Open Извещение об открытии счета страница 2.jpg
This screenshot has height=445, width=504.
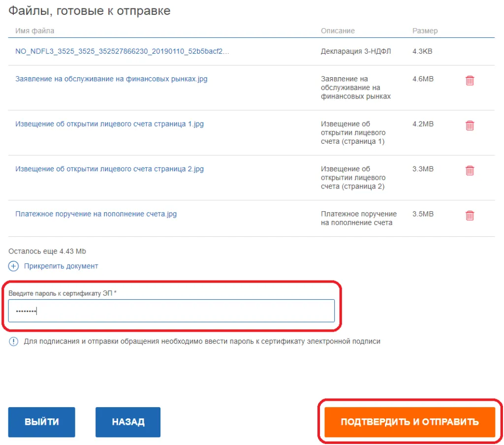point(109,169)
